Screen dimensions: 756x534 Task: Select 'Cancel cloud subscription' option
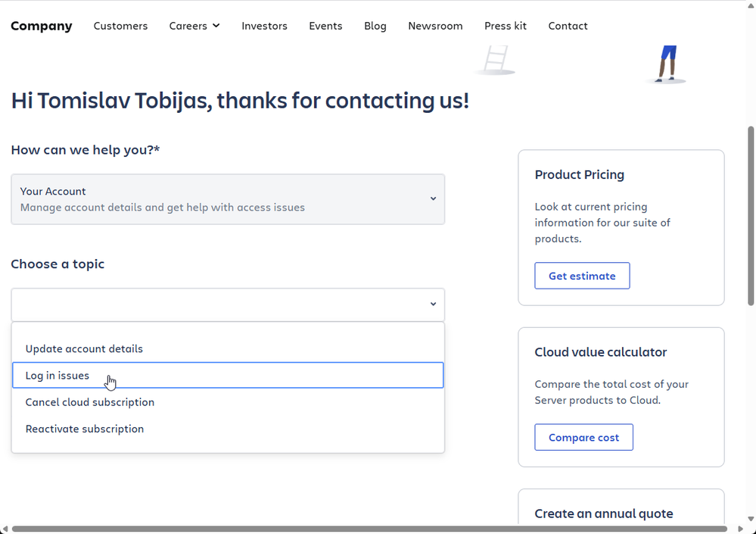[x=90, y=402]
